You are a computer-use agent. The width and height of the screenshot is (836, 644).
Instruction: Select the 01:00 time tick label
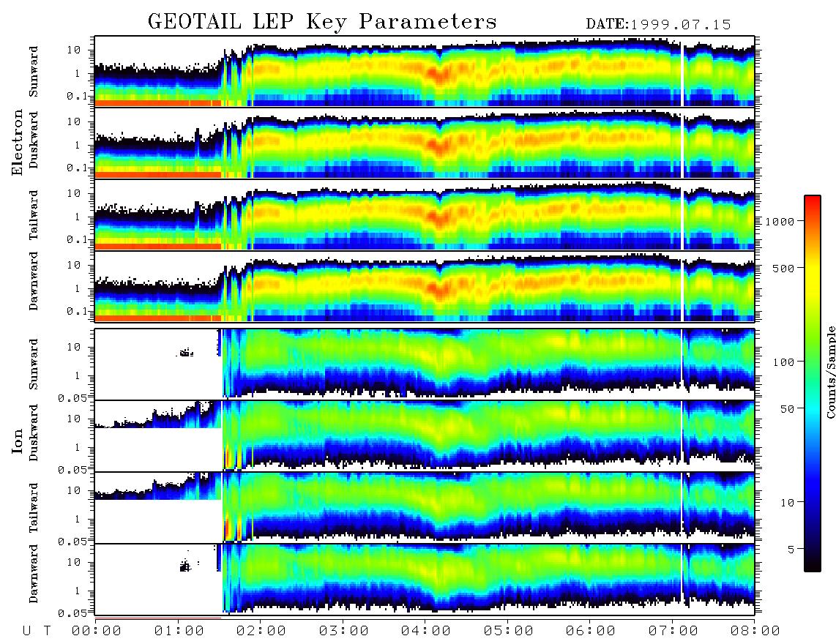[179, 632]
